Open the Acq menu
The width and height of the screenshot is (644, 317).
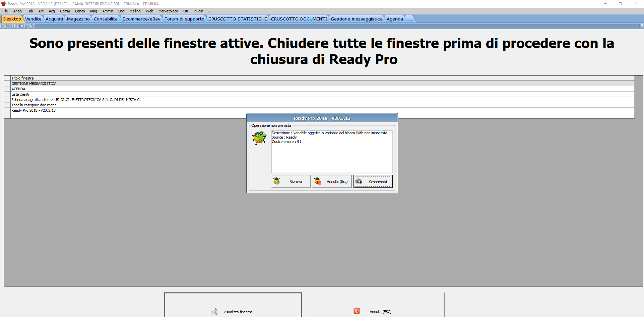(52, 11)
